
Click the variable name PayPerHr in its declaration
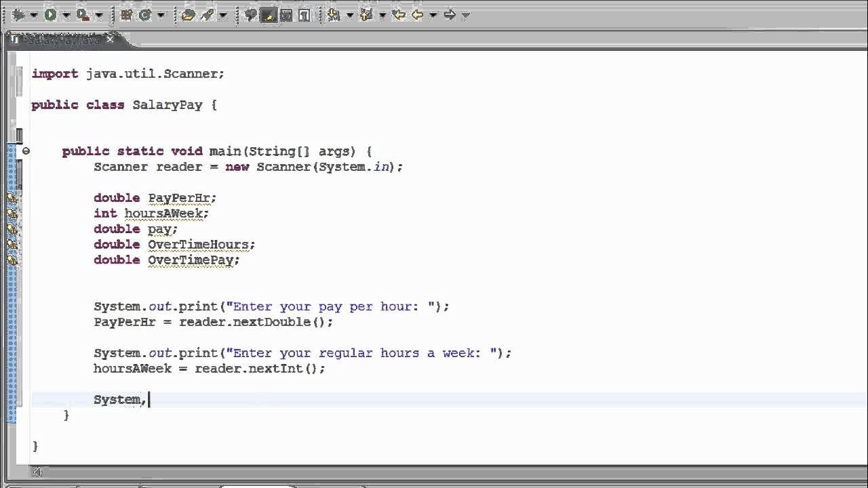pyautogui.click(x=180, y=198)
